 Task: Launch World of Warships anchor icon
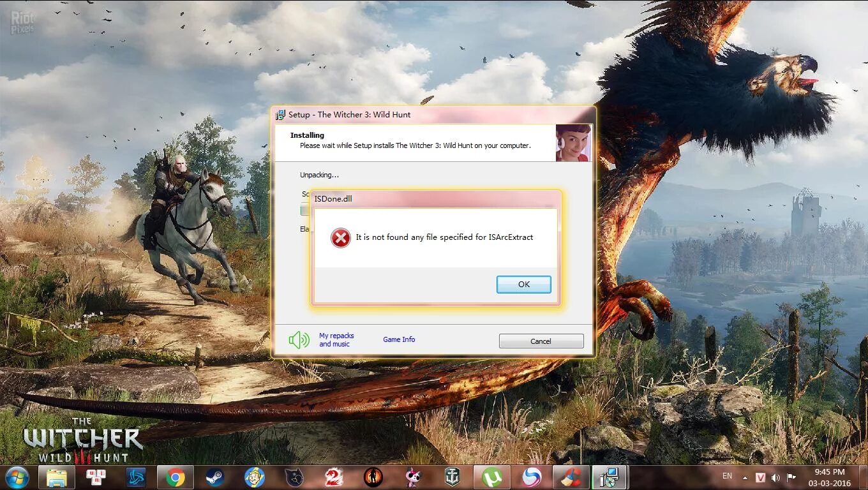(x=453, y=477)
